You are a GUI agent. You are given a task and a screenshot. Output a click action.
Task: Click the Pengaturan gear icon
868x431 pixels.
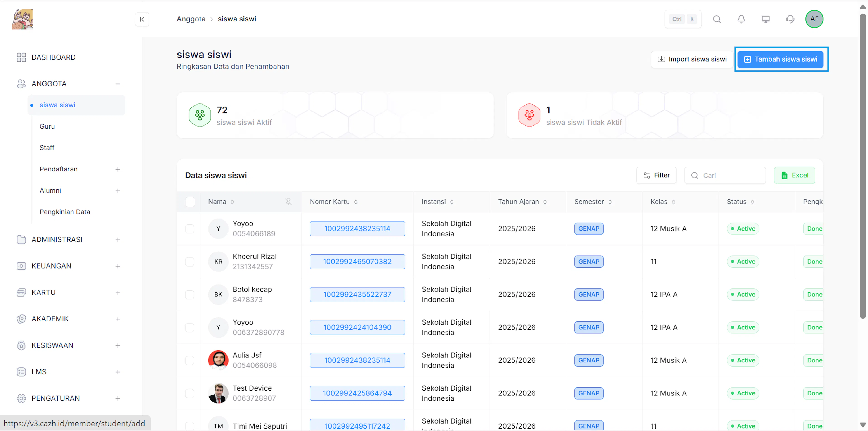point(21,398)
